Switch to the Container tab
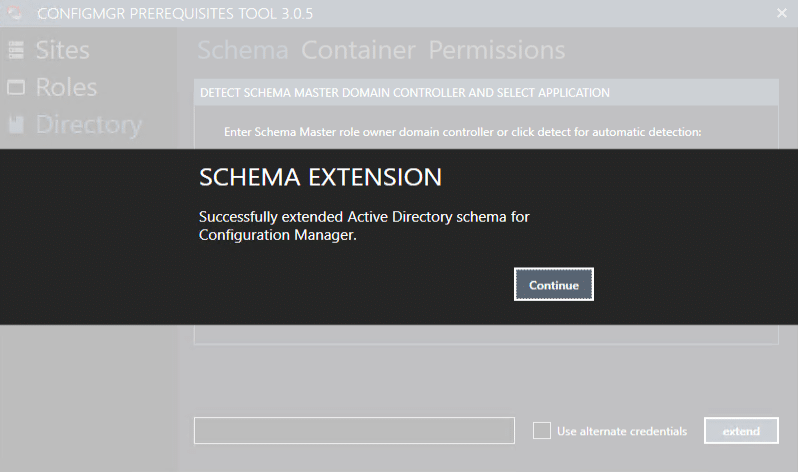The image size is (798, 472). point(358,51)
